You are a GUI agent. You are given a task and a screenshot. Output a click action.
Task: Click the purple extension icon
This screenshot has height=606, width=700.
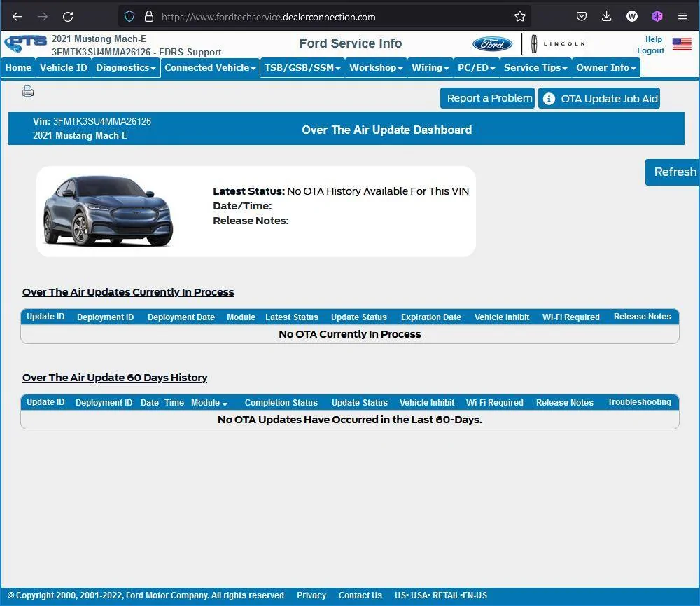pyautogui.click(x=657, y=17)
